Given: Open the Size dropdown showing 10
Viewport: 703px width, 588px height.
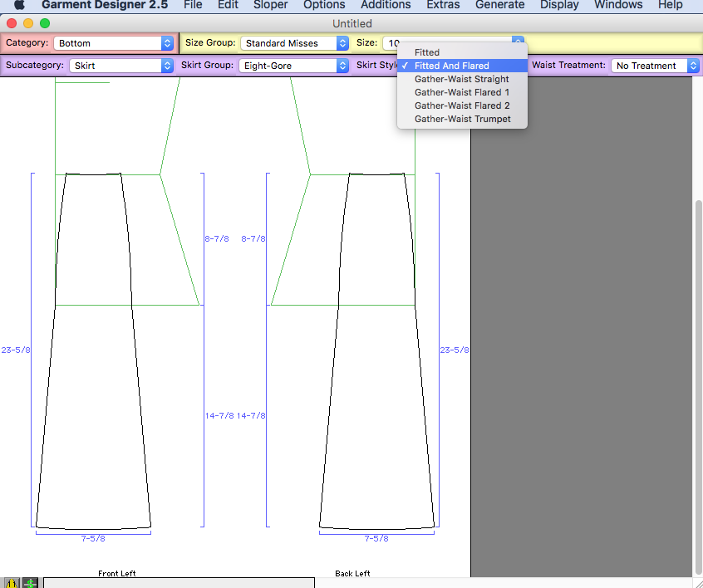Looking at the screenshot, I should click(453, 43).
